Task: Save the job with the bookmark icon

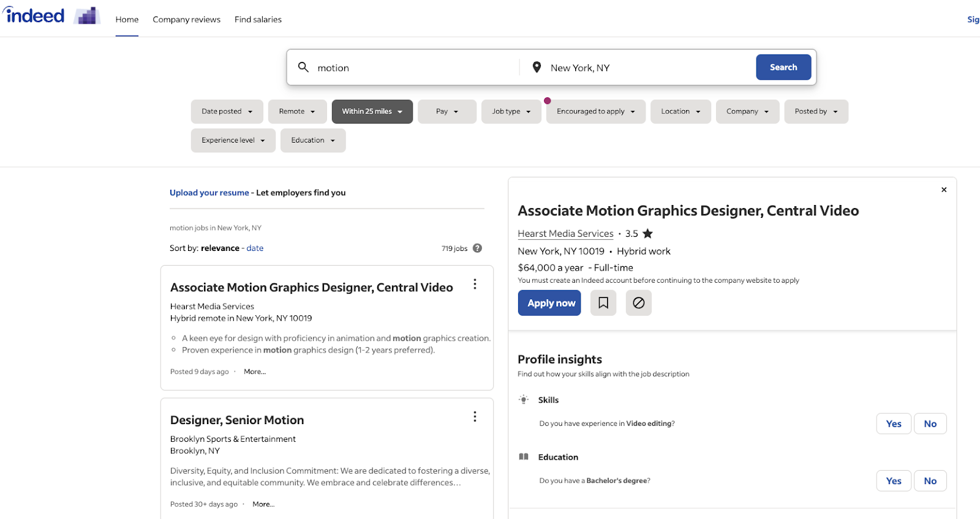Action: [603, 303]
